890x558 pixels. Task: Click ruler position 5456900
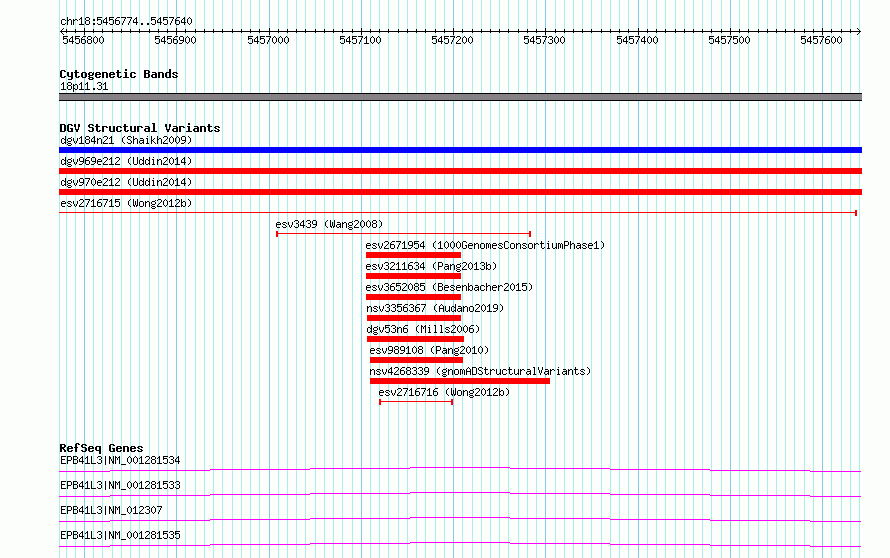click(175, 40)
